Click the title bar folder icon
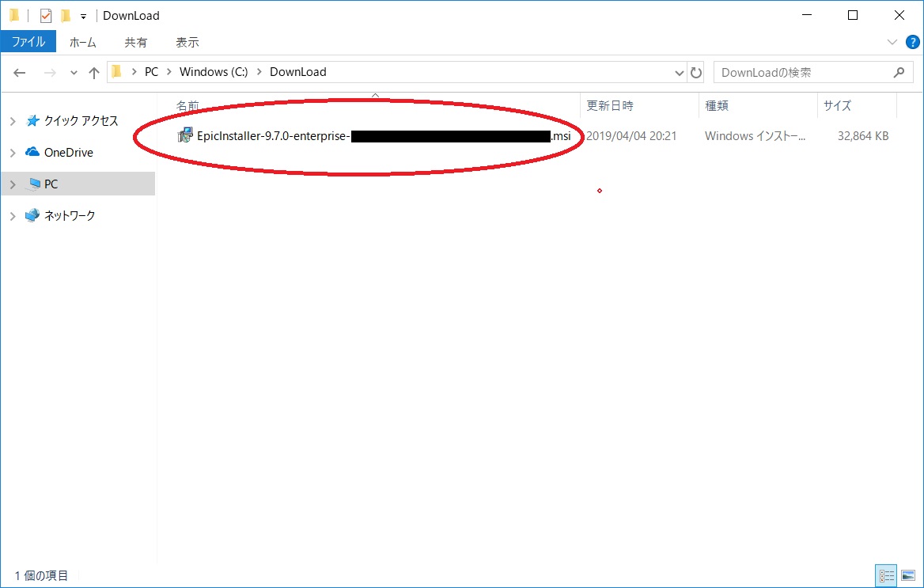924x588 pixels. tap(14, 16)
